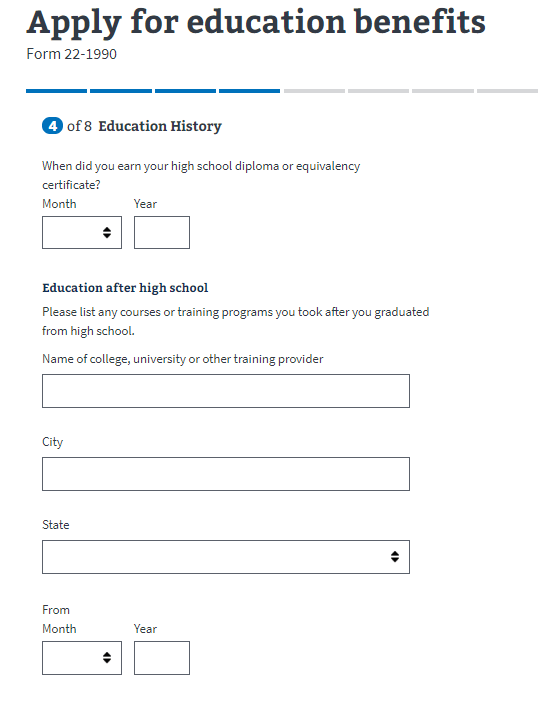This screenshot has width=552, height=704.
Task: Focus the college or university name field
Action: pos(226,391)
